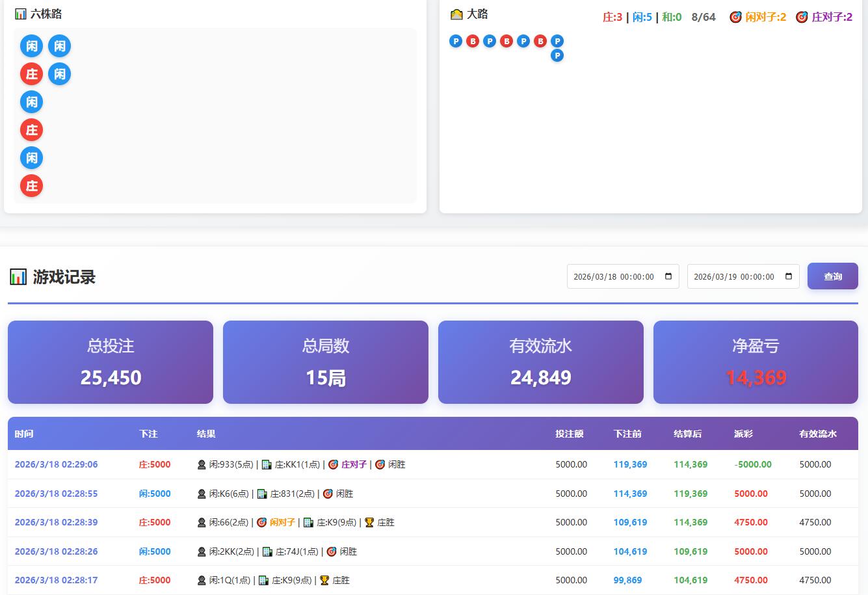This screenshot has width=868, height=595.
Task: Click first red B marker in 大路
Action: 473,42
